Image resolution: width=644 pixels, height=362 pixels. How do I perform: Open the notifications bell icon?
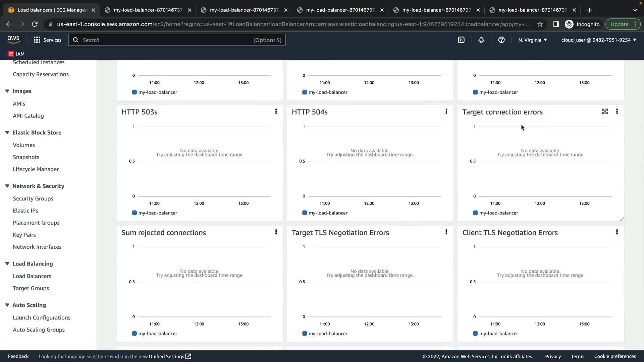[x=481, y=40]
